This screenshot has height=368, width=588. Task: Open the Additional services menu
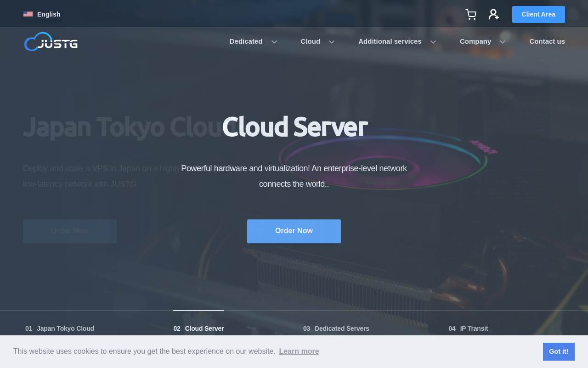(390, 41)
